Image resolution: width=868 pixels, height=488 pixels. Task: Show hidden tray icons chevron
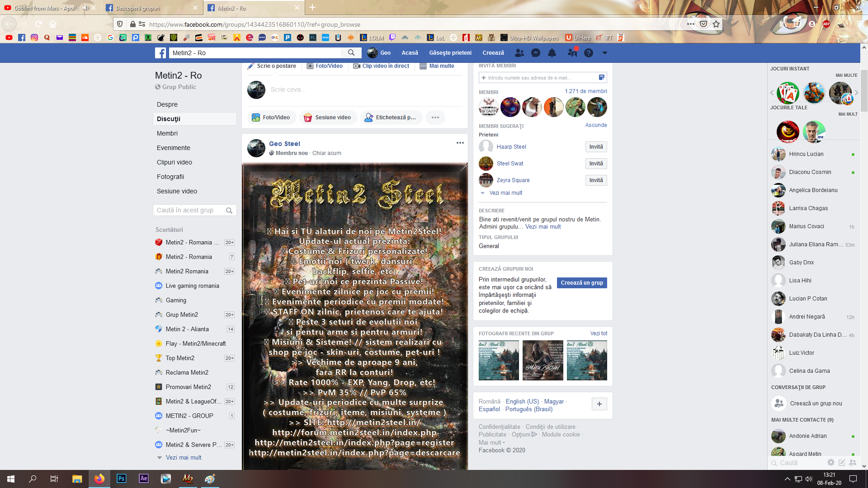coord(787,479)
